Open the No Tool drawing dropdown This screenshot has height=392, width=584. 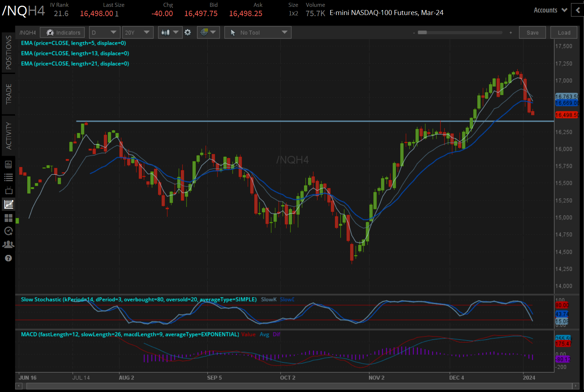point(258,32)
